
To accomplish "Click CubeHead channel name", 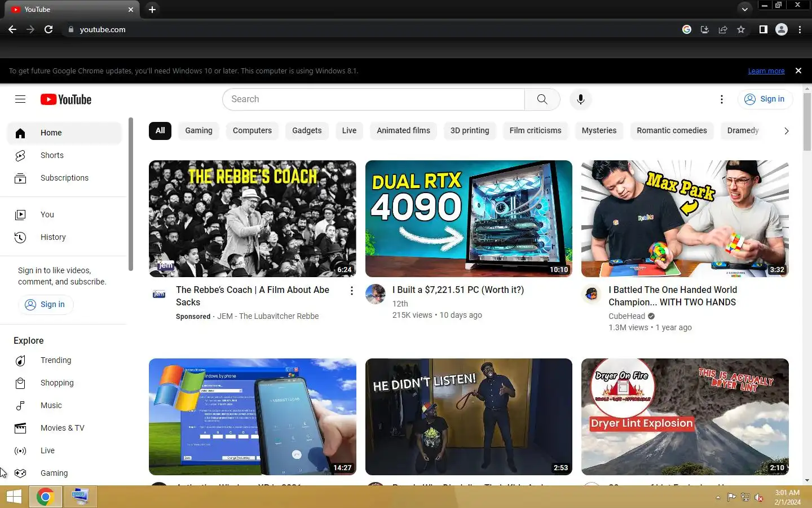I will 626,316.
